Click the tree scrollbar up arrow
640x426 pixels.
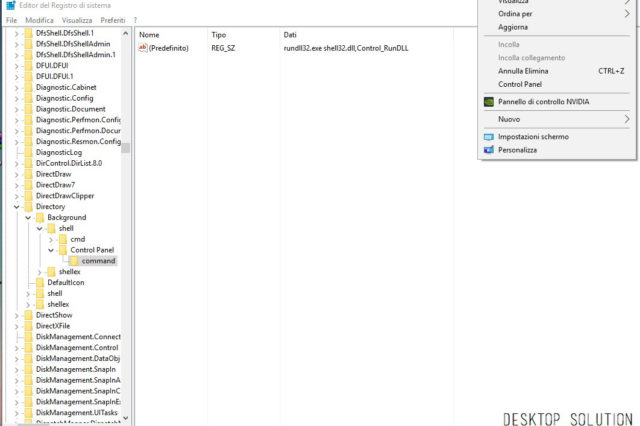125,33
